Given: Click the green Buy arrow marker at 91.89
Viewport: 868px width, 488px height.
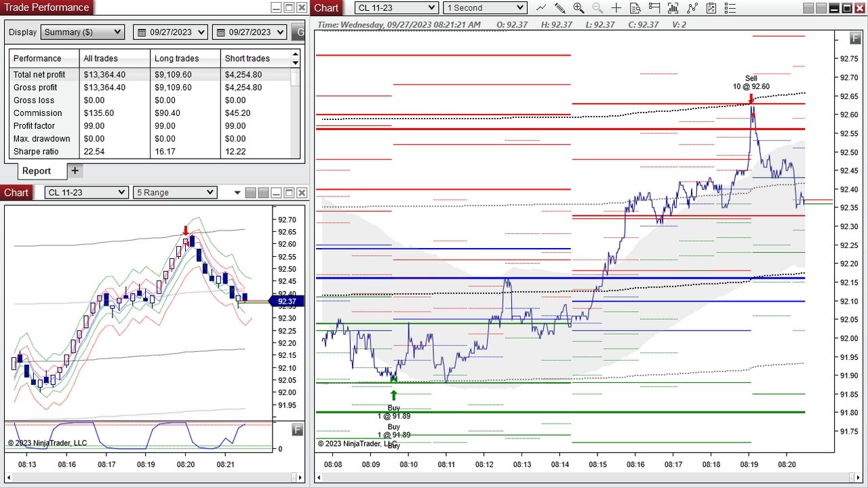Looking at the screenshot, I should (394, 395).
